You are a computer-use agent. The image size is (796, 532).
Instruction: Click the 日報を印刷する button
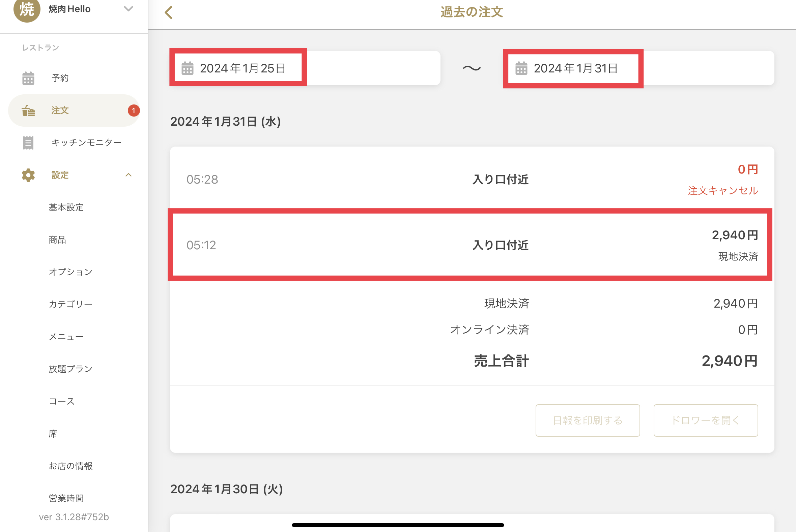point(588,420)
